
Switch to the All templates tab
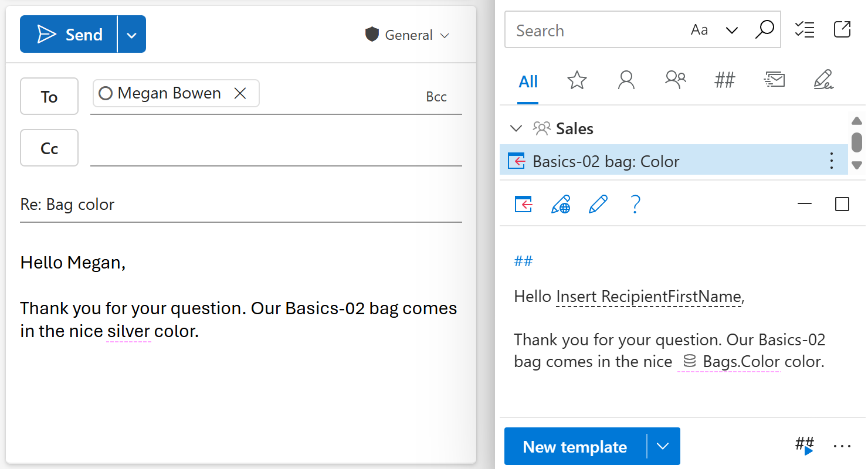coord(527,81)
